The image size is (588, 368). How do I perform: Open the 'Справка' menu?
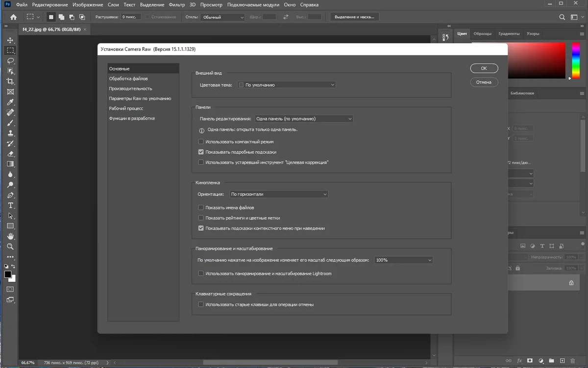coord(308,4)
